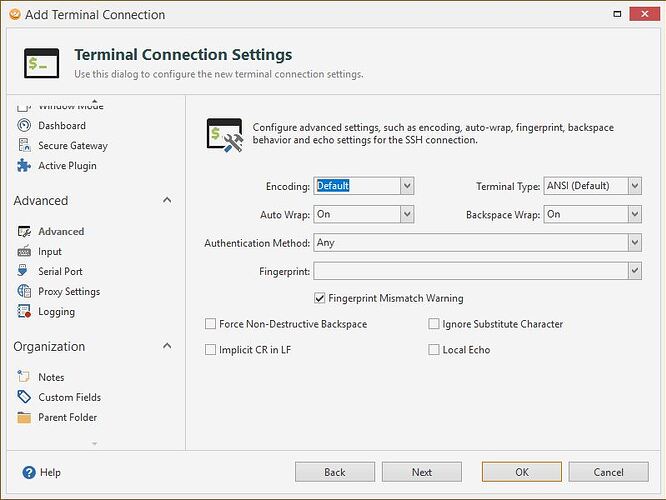Select the Logging icon
The height and width of the screenshot is (500, 666).
pos(25,312)
